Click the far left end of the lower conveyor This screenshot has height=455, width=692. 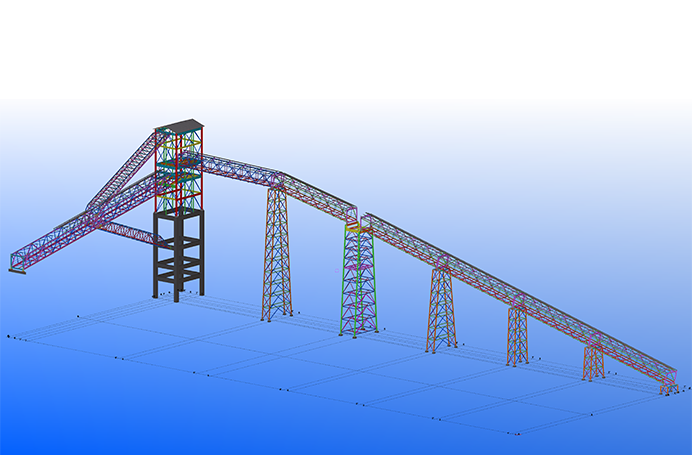pos(16,263)
